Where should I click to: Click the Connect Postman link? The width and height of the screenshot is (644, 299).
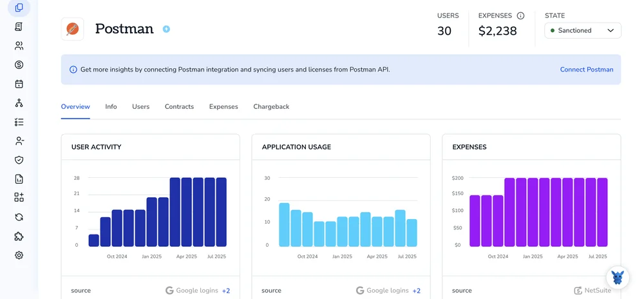[x=587, y=70]
